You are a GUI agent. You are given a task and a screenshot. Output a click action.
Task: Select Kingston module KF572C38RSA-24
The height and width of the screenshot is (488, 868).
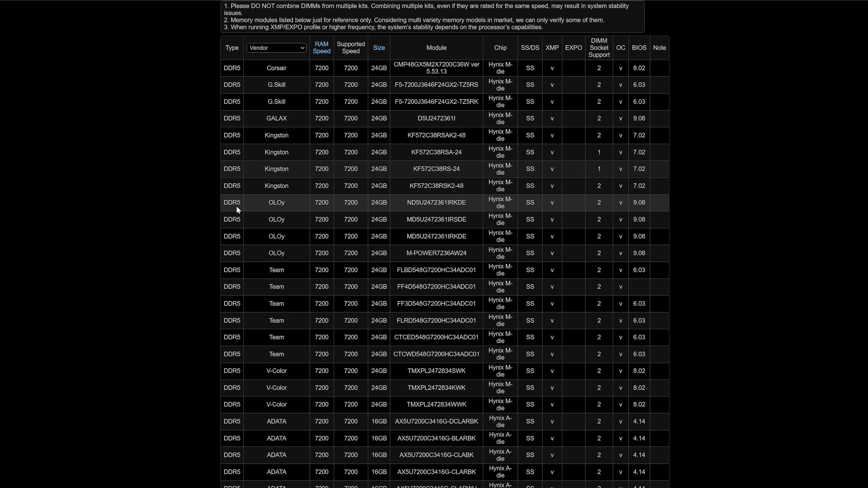(436, 152)
